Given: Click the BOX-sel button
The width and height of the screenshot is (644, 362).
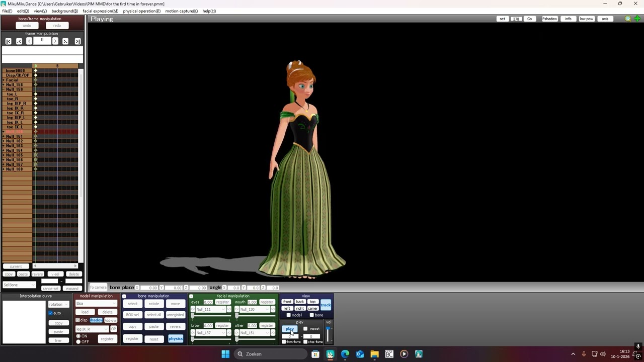Looking at the screenshot, I should pyautogui.click(x=132, y=315).
